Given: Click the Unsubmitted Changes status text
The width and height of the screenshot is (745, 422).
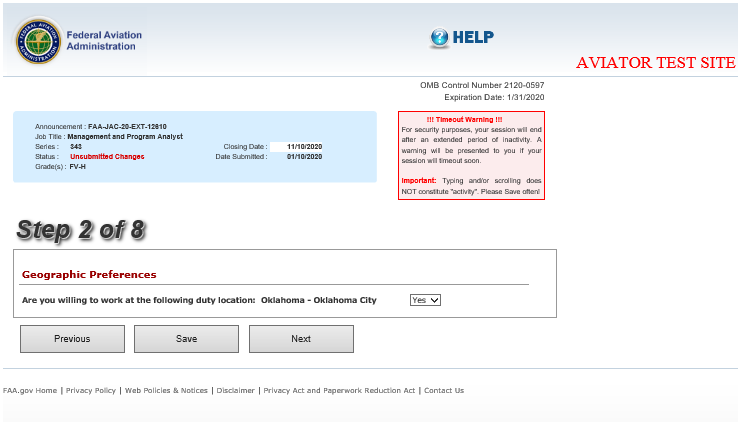Looking at the screenshot, I should tap(107, 157).
